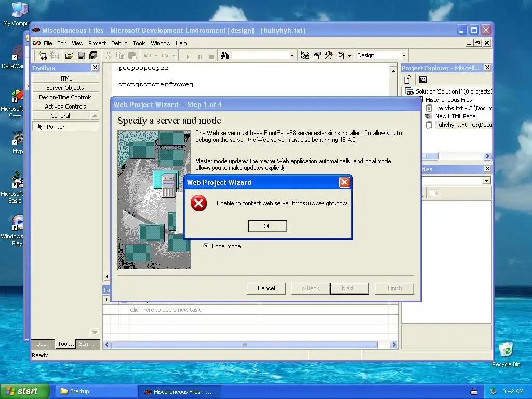The width and height of the screenshot is (532, 399).
Task: Open the Properties panel object dropdown
Action: (486, 181)
